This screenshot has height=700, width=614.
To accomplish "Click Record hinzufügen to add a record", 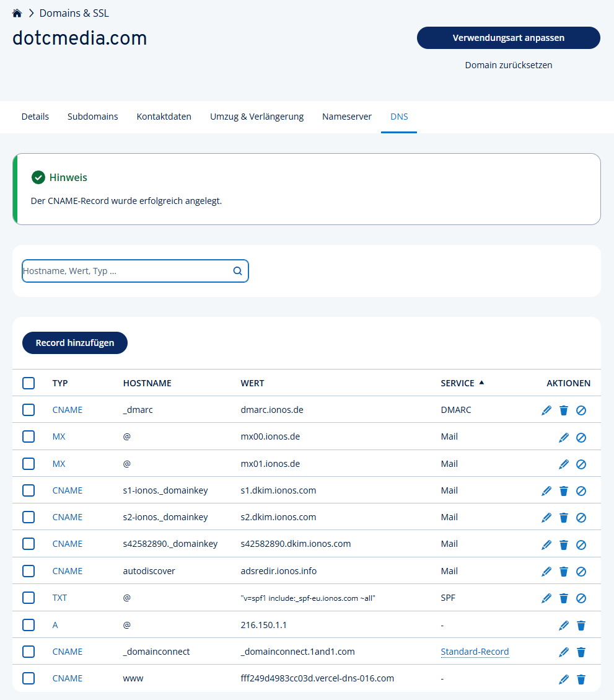I will click(74, 343).
